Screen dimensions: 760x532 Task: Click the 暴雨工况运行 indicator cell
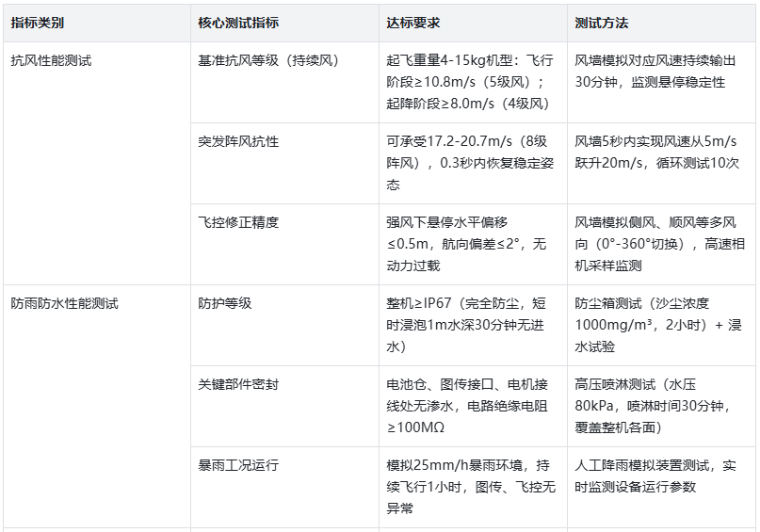(238, 466)
